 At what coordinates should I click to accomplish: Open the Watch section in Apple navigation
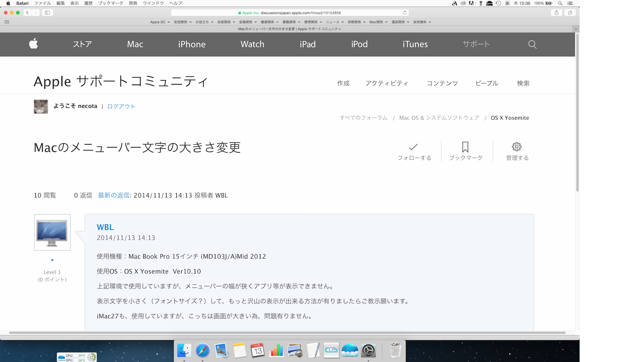tap(252, 44)
